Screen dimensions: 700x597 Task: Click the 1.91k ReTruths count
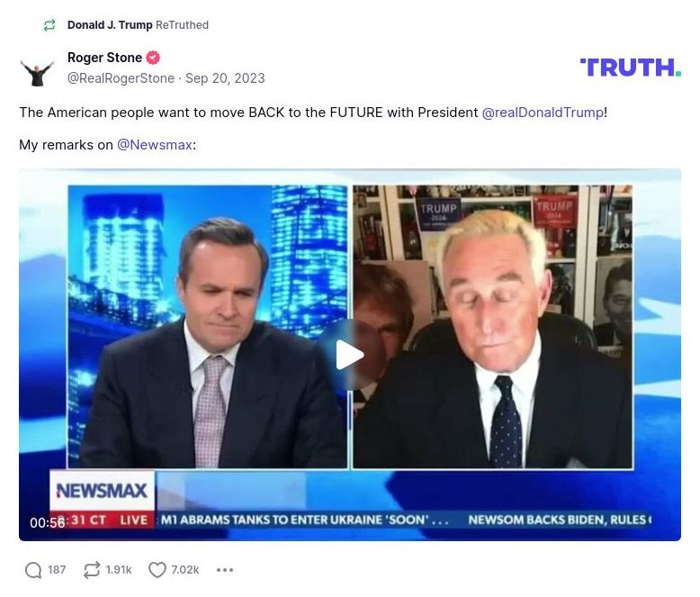click(119, 570)
